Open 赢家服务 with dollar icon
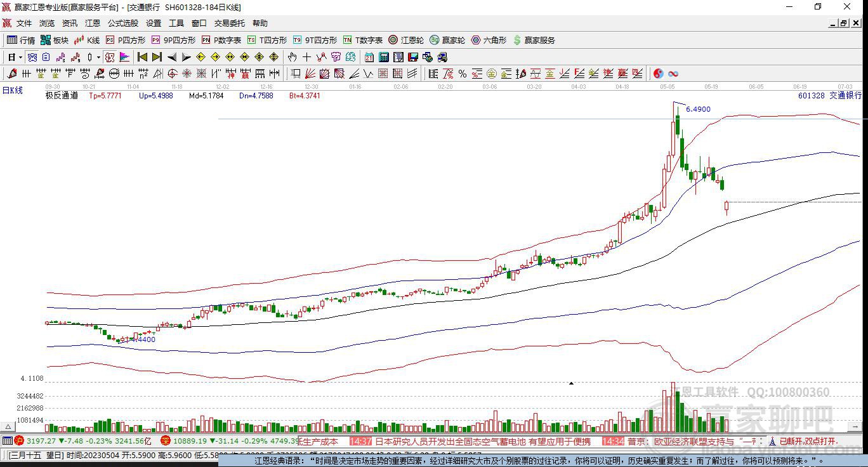 [534, 40]
